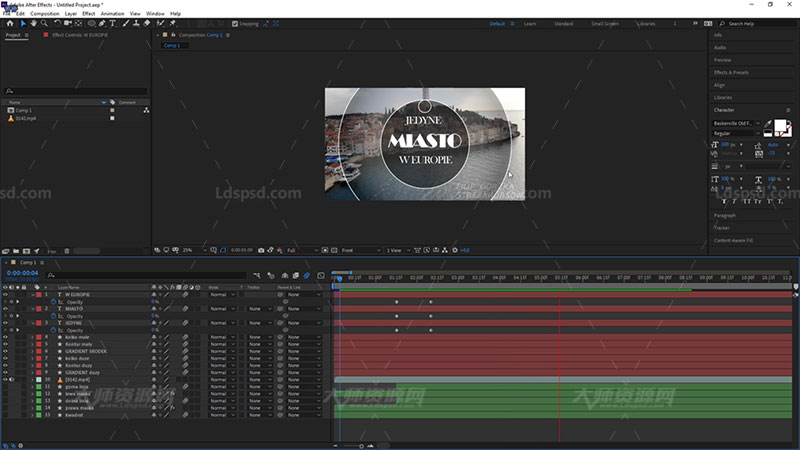Viewport: 800px width, 450px height.
Task: Switch to the Small Screen workspace
Action: (x=605, y=24)
